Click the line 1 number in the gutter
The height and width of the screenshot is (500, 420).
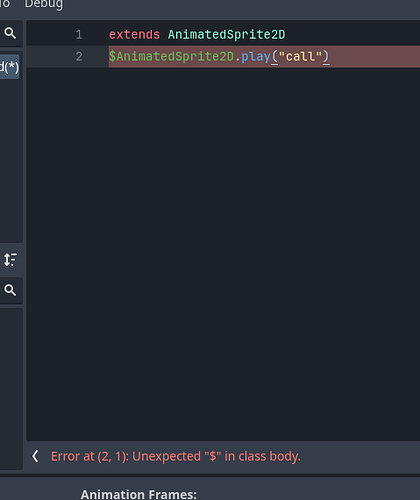[x=79, y=35]
